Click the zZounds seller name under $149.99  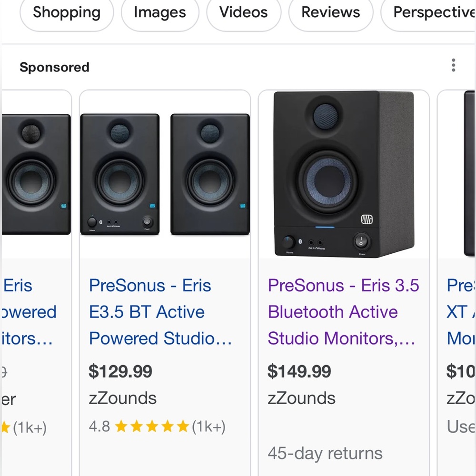click(x=302, y=398)
